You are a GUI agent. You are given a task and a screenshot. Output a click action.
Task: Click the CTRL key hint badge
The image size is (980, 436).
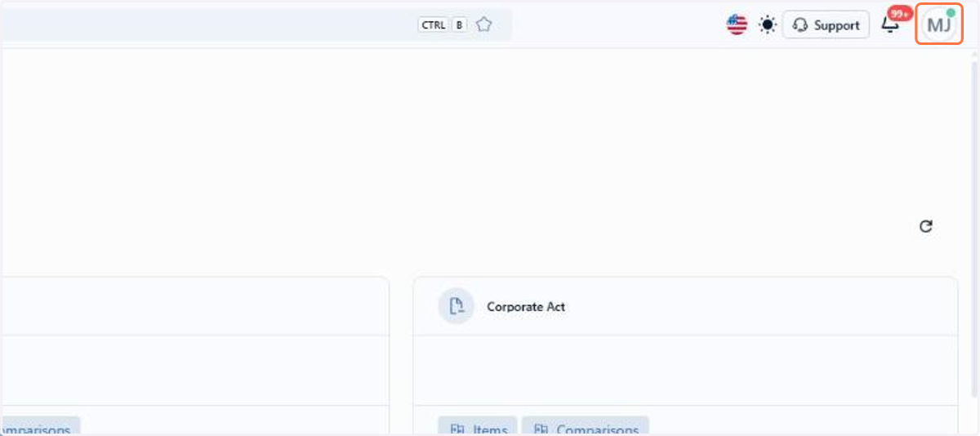(433, 24)
